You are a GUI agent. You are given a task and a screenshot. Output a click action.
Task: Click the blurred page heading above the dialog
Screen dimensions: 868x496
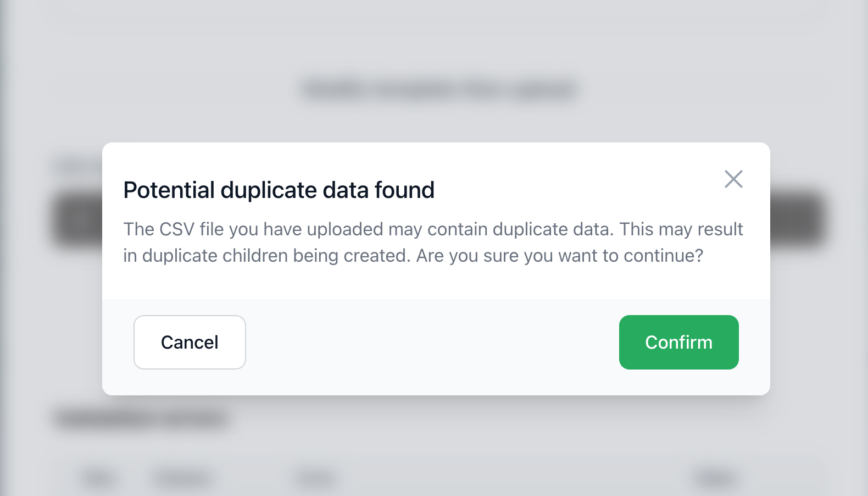[x=438, y=89]
